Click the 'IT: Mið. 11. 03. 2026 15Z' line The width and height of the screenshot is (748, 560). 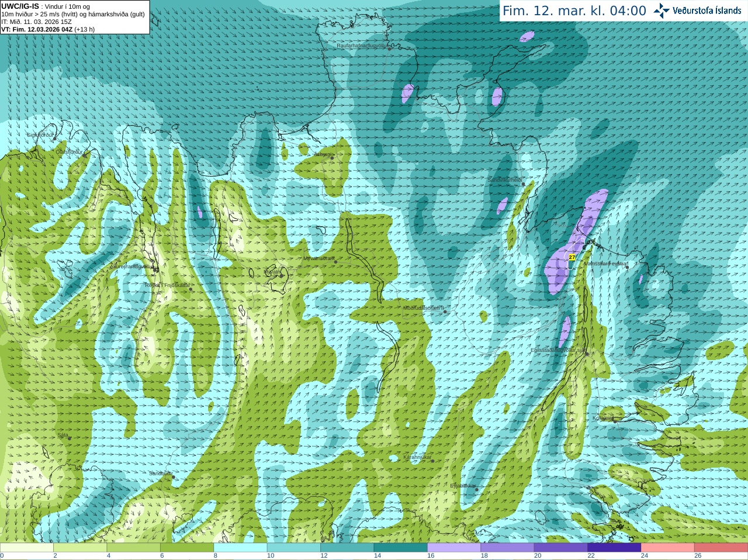36,22
